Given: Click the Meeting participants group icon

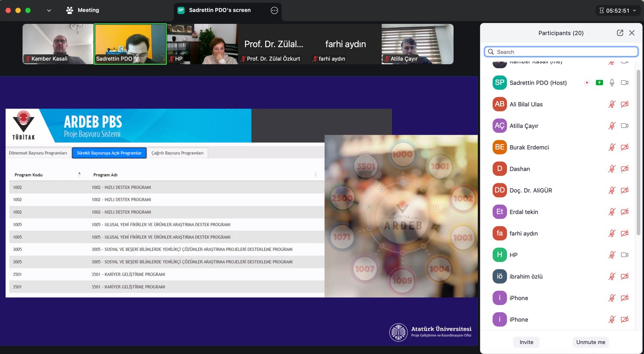Looking at the screenshot, I should coord(70,10).
